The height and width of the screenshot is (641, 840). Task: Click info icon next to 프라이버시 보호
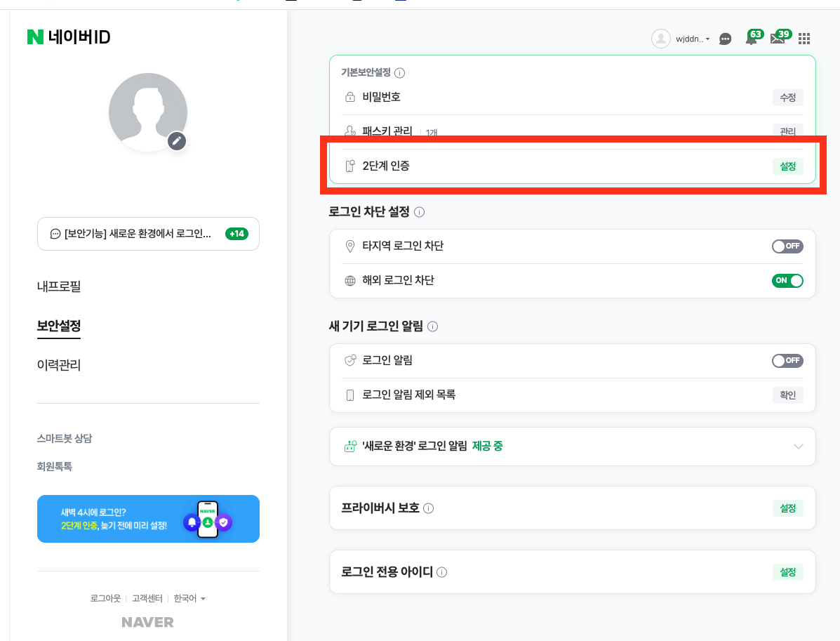tap(429, 508)
